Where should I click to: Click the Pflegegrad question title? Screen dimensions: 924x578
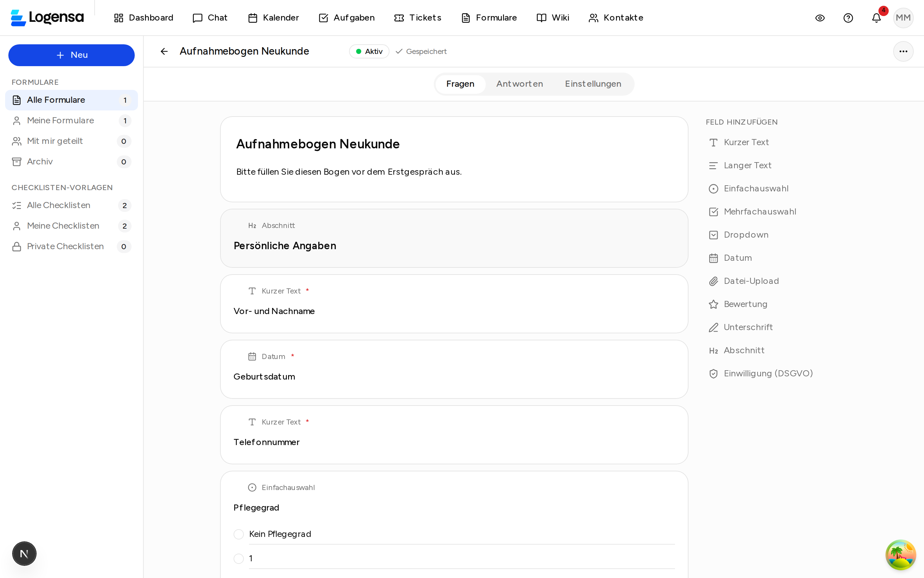coord(256,508)
